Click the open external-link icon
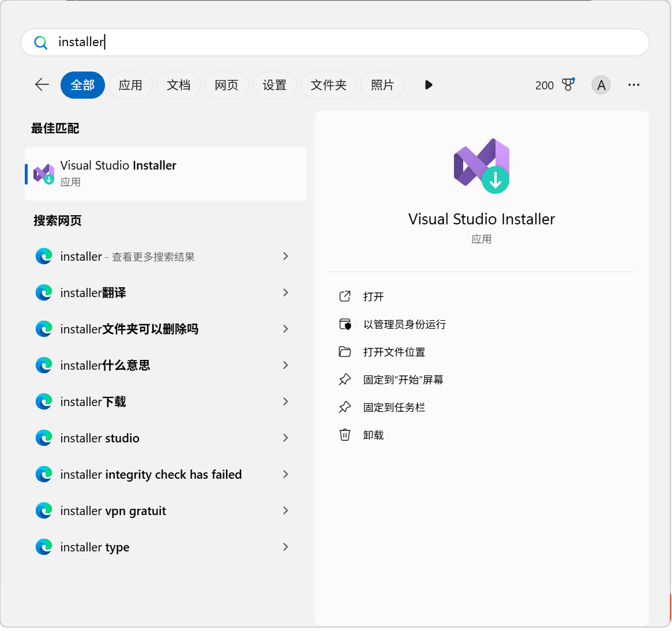Image resolution: width=672 pixels, height=631 pixels. coord(345,296)
